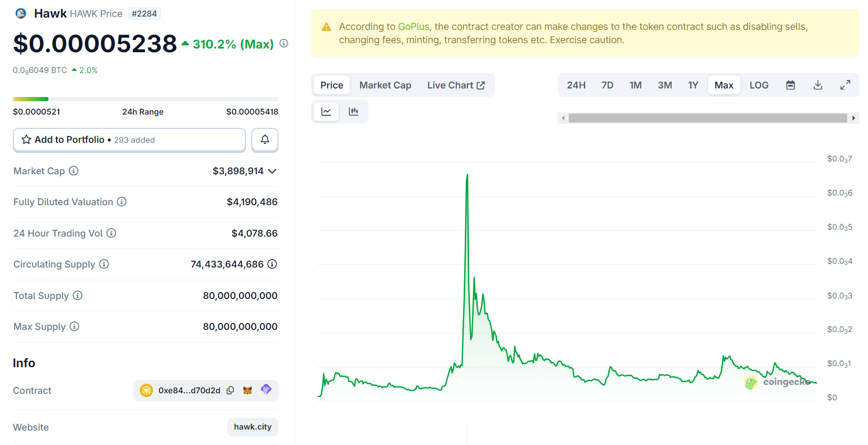The image size is (868, 445).
Task: Open the calendar date range picker
Action: 790,85
